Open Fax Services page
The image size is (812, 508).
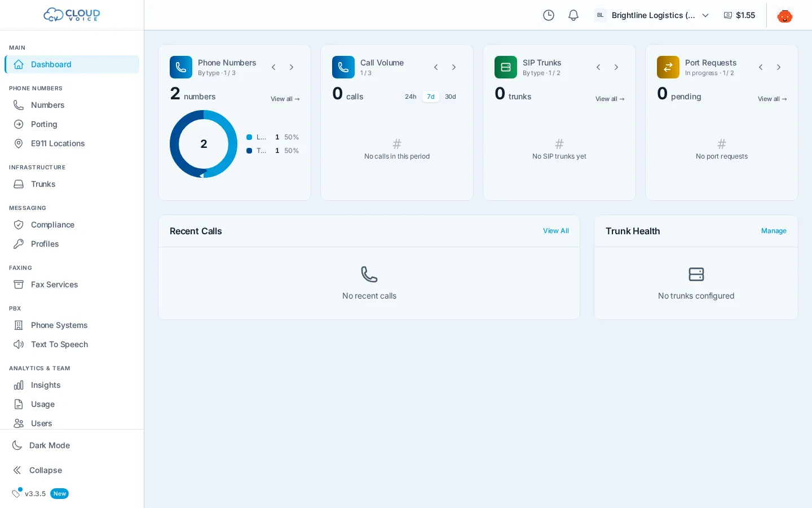pos(72,284)
